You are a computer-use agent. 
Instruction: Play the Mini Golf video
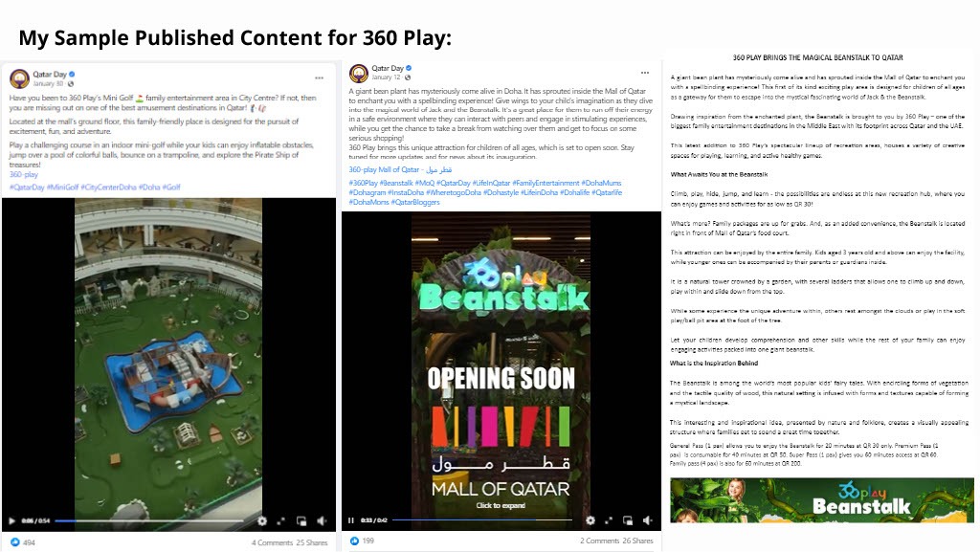pos(11,520)
